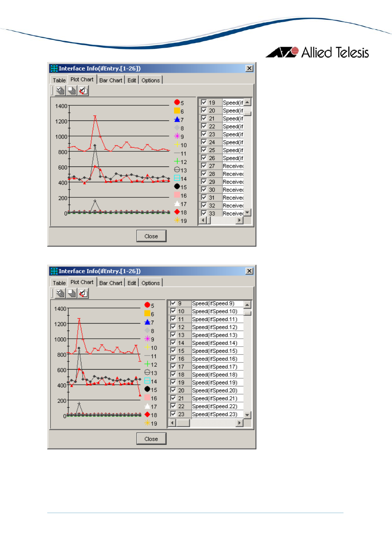Click orange square swatch 6 in upper legend
The image size is (392, 555).
pyautogui.click(x=177, y=111)
